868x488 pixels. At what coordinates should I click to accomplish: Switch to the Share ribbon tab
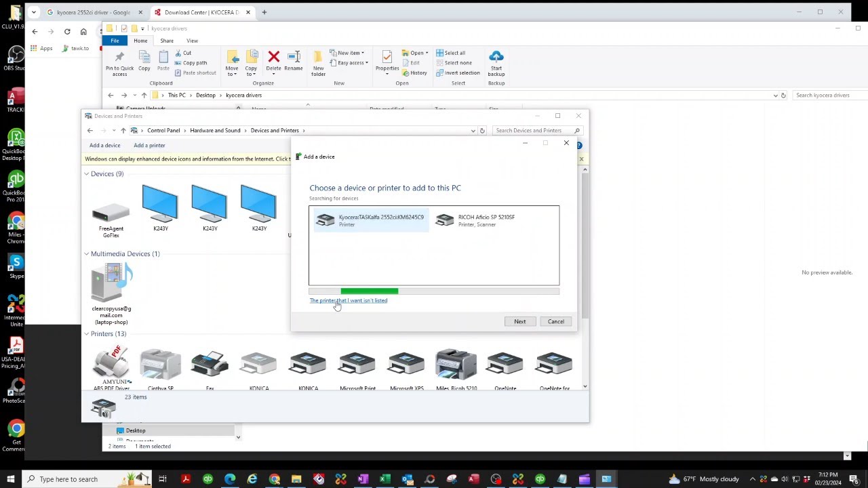[x=167, y=41]
